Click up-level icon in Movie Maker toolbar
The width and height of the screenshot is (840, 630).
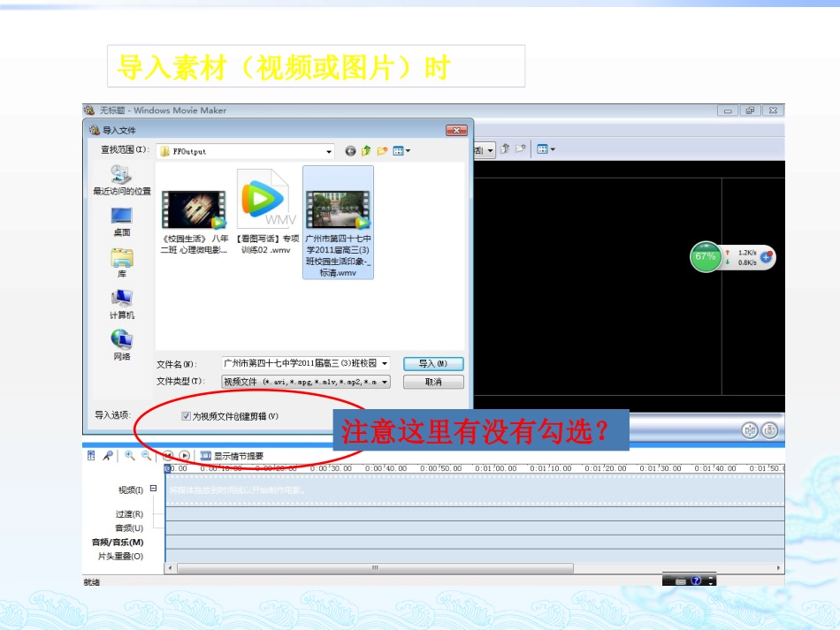(505, 149)
